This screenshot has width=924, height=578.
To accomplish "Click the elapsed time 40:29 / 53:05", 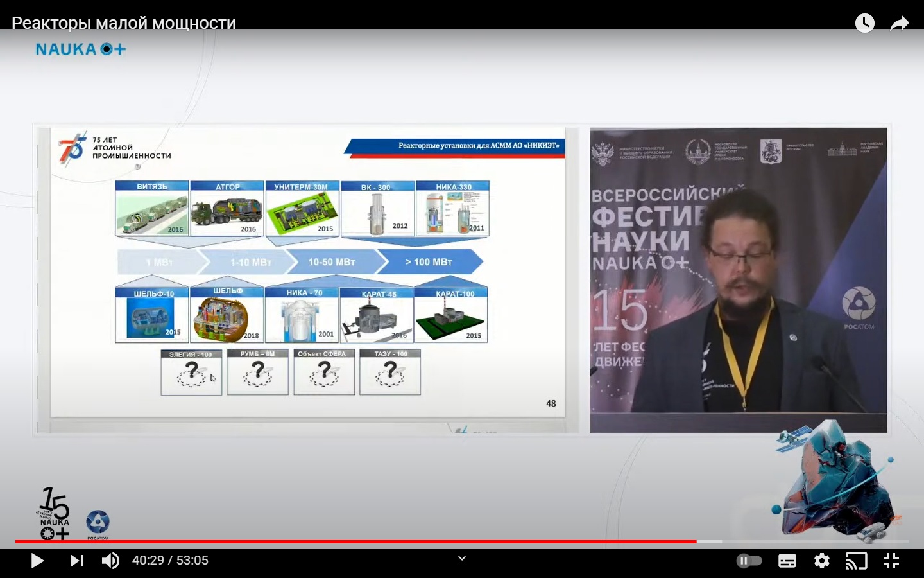I will pyautogui.click(x=170, y=560).
